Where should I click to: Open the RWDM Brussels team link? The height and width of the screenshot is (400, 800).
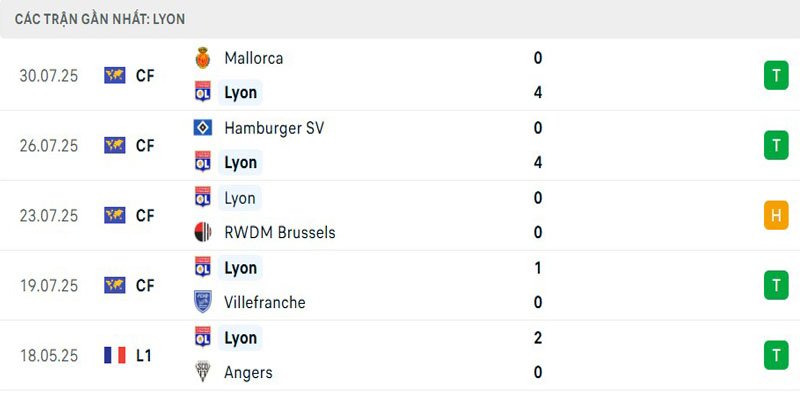pos(280,232)
